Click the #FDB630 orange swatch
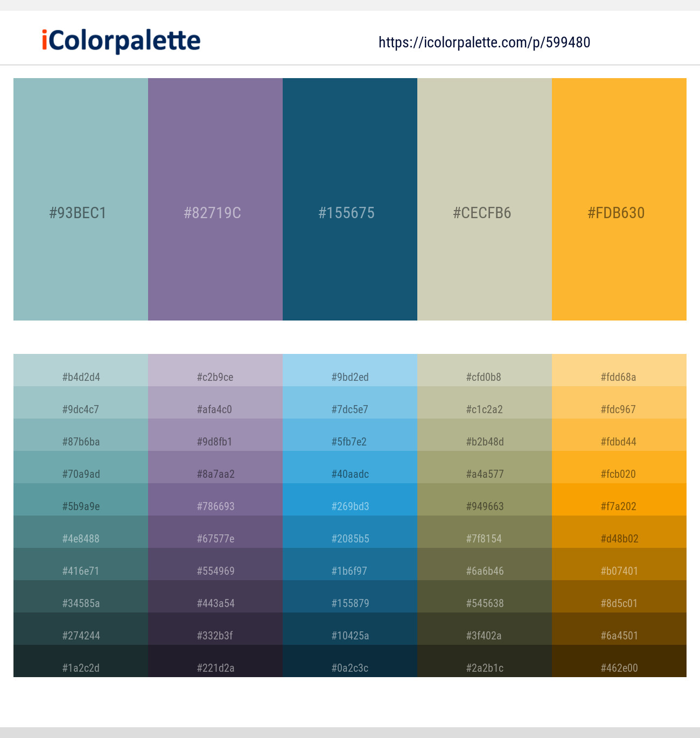Screen dimensions: 700x738 [619, 199]
